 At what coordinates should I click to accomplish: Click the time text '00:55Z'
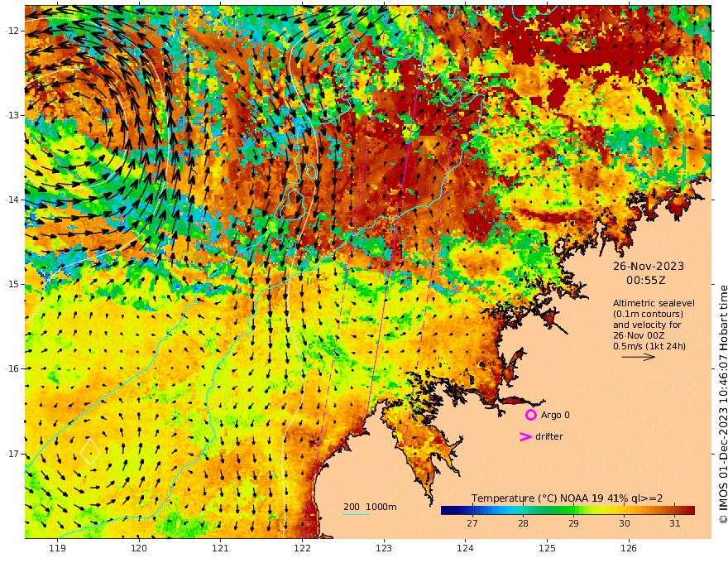[646, 280]
